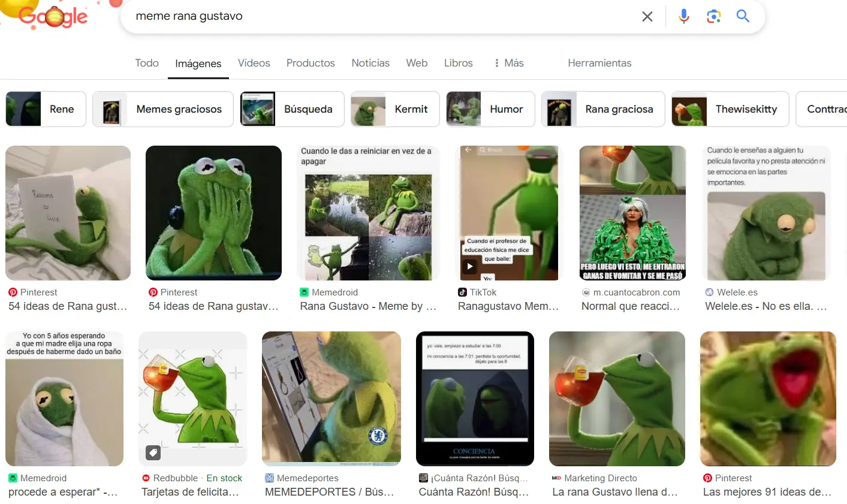Play the TikTok video result icon
Image resolution: width=847 pixels, height=504 pixels.
[x=470, y=267]
